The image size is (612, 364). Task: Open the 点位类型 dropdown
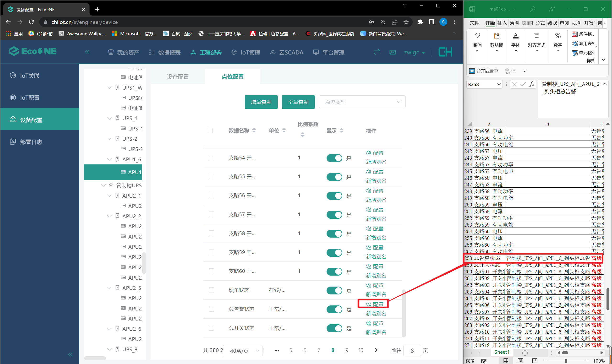pyautogui.click(x=362, y=102)
